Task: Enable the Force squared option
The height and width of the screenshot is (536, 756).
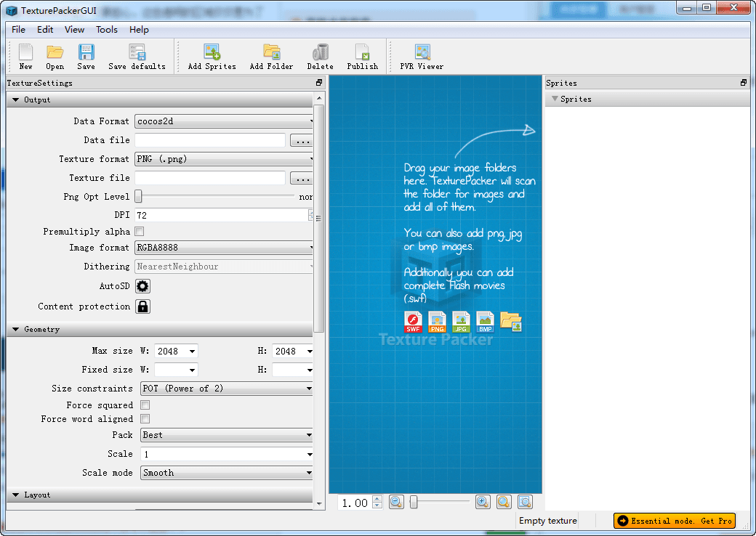Action: [x=145, y=405]
